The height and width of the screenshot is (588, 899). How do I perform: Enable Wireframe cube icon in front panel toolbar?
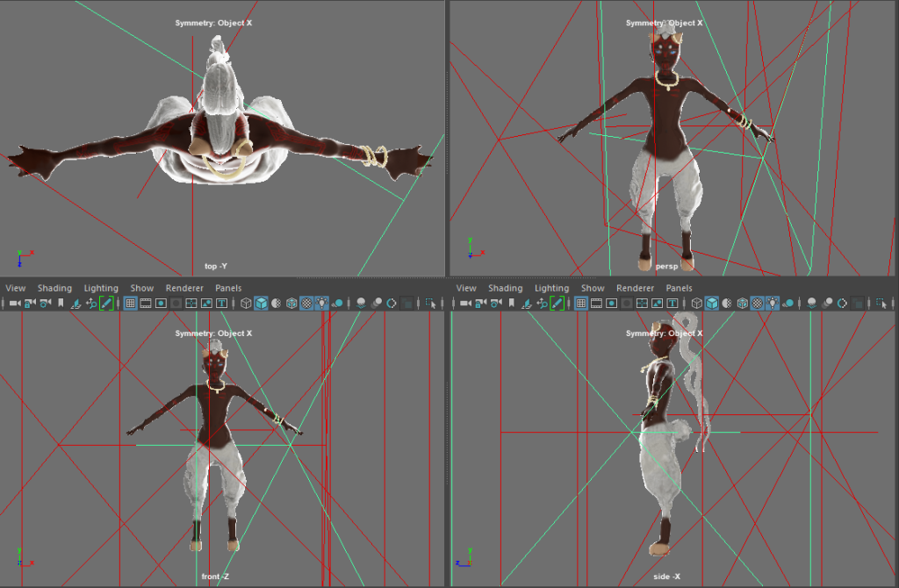[246, 304]
